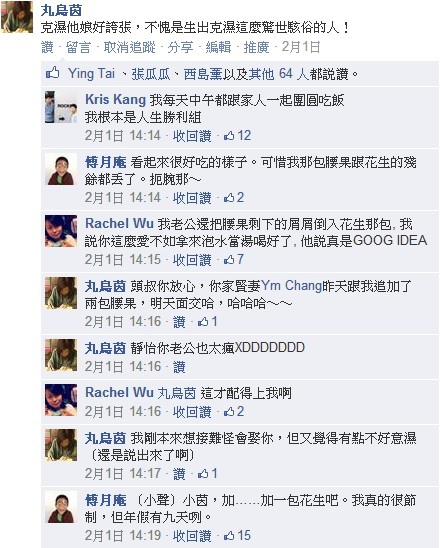Open 傅月庵's avatar in the last comment
Screen dimensions: 441x548
61,507
